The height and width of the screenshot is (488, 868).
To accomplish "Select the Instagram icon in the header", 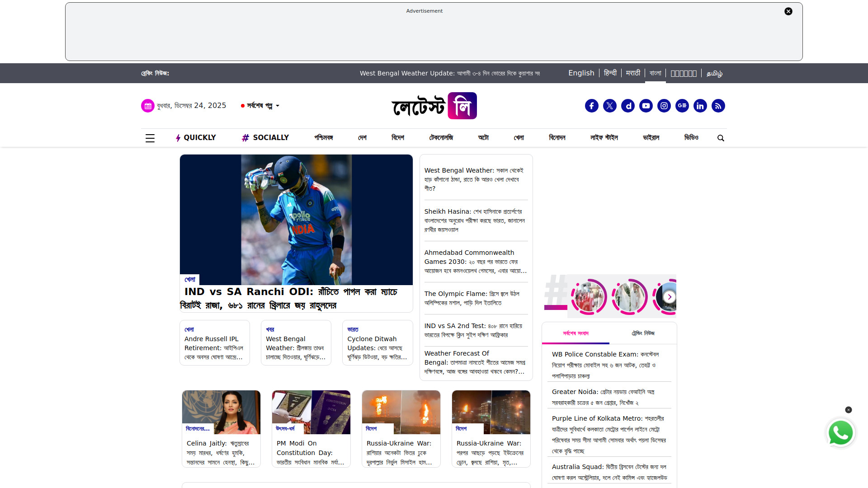I will (664, 105).
